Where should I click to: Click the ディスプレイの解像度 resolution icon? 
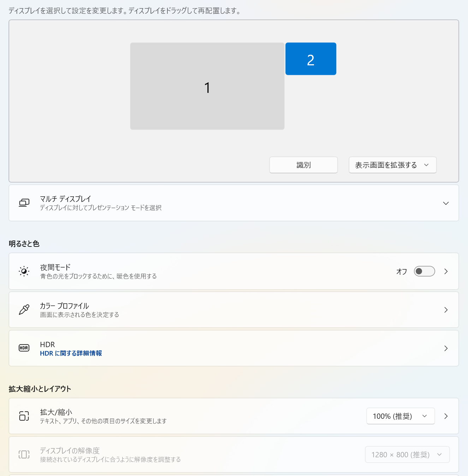[x=24, y=454]
